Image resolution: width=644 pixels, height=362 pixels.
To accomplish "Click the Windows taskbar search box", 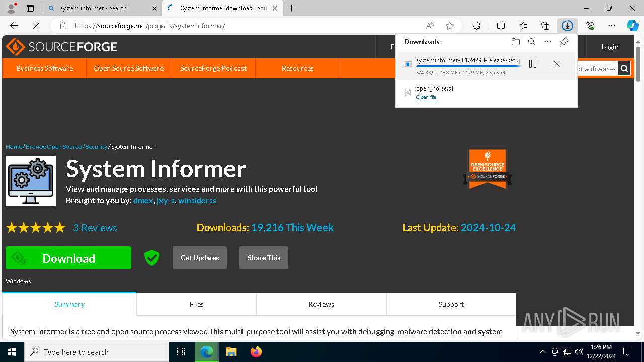I will click(x=97, y=352).
